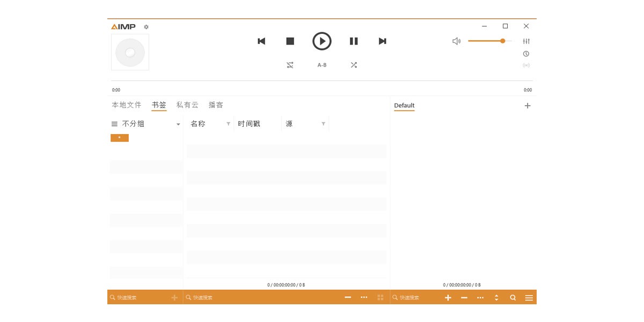Add tracks using the plus icon in playlist toolbar
The image size is (644, 322).
[448, 297]
